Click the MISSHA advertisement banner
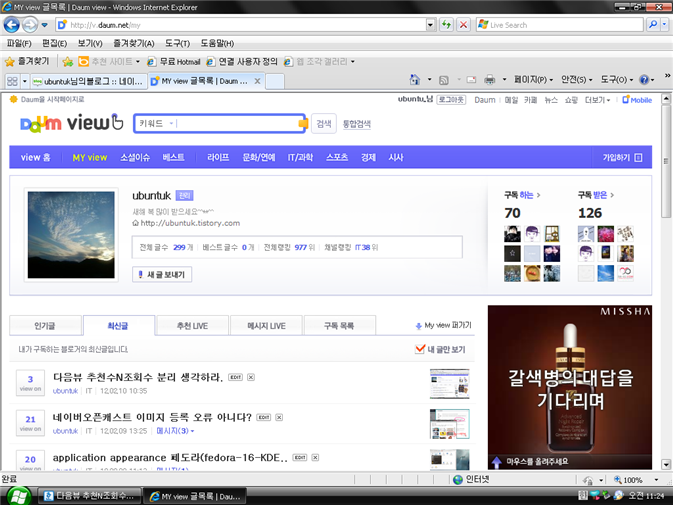The width and height of the screenshot is (673, 505). (x=570, y=387)
